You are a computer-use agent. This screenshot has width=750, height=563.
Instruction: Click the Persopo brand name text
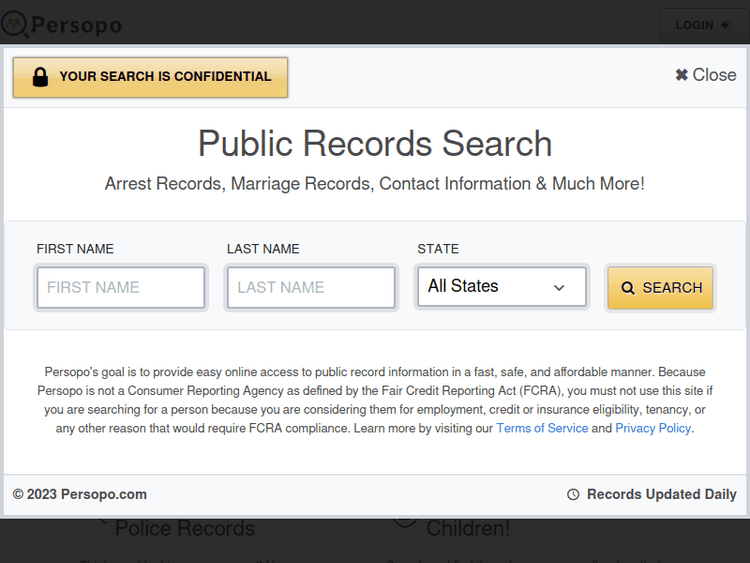(x=76, y=25)
